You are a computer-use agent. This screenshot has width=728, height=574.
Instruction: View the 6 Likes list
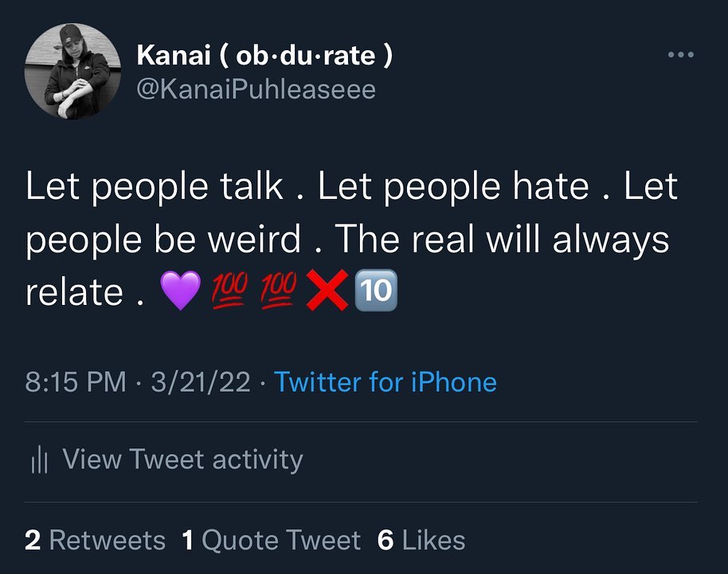point(421,541)
